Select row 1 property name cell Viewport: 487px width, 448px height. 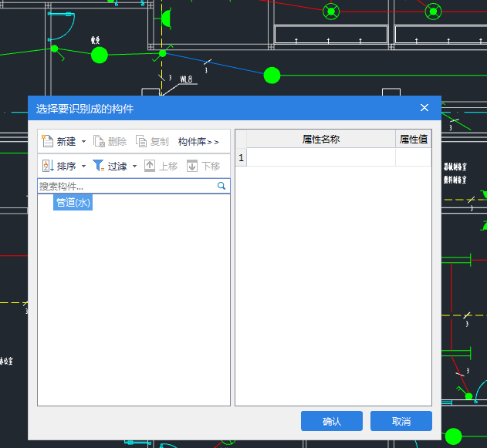click(320, 157)
